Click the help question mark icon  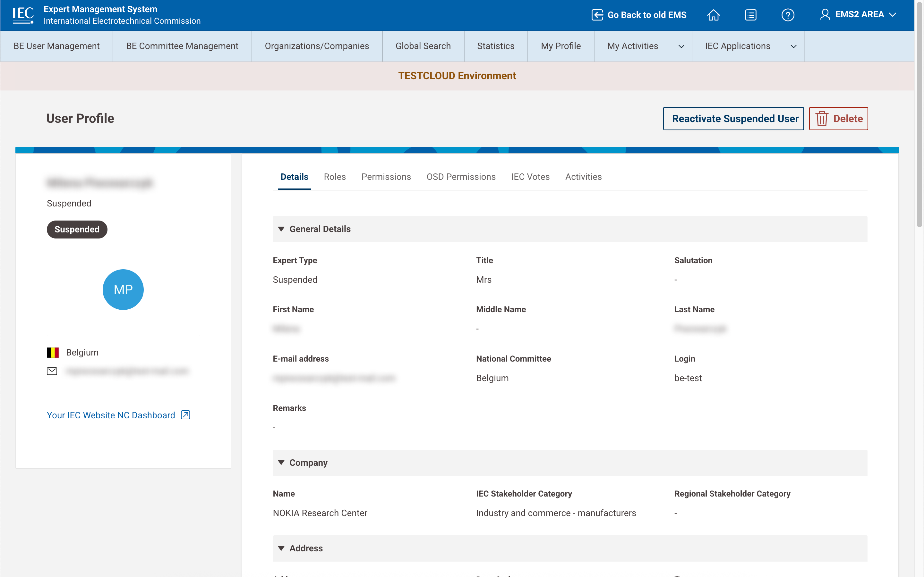click(787, 15)
